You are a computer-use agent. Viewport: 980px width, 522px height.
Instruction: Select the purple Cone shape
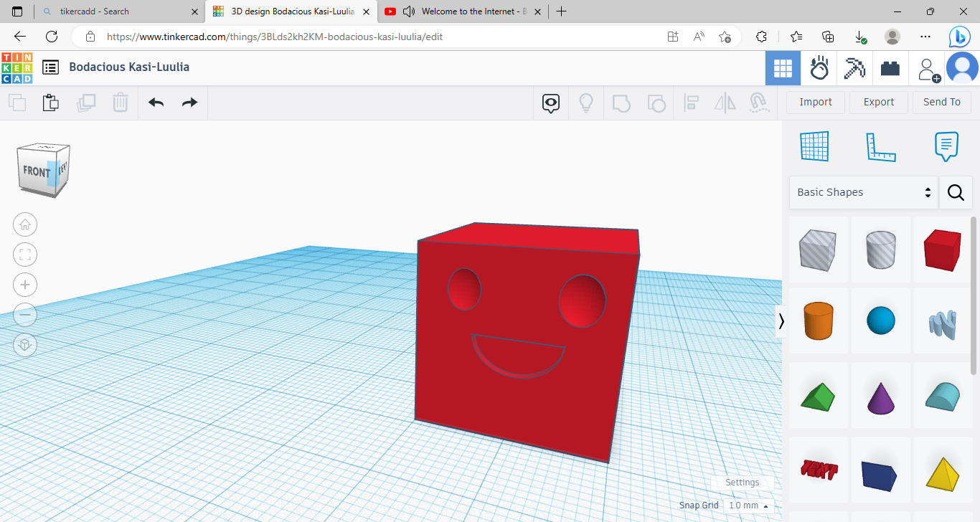pos(881,397)
